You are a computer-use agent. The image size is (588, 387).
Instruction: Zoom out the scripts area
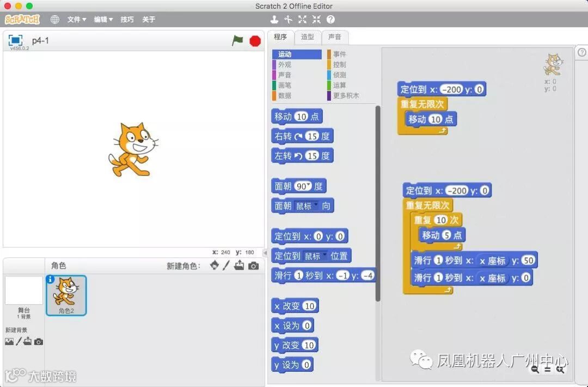(535, 370)
